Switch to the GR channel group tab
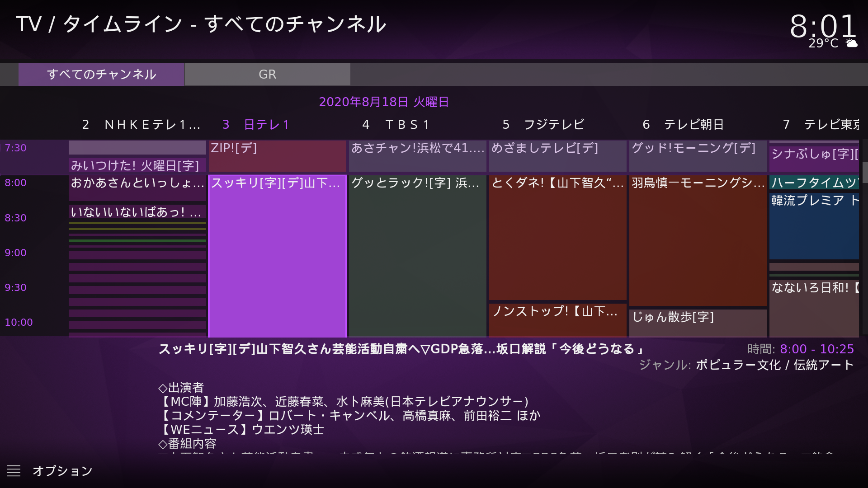The image size is (868, 488). (267, 74)
